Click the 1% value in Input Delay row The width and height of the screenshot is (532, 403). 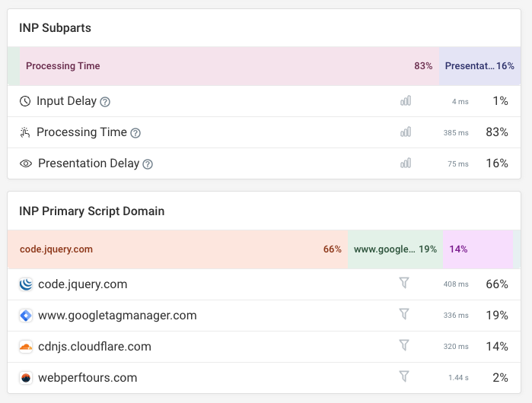point(500,101)
